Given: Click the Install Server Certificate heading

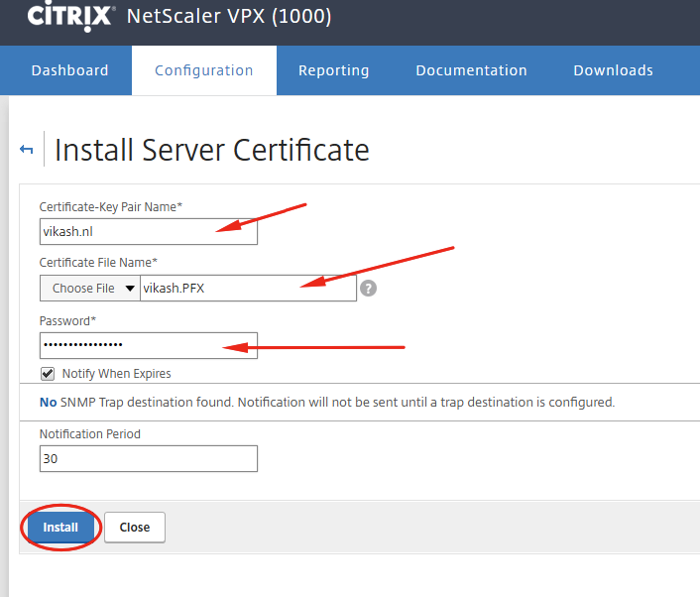Looking at the screenshot, I should point(211,150).
